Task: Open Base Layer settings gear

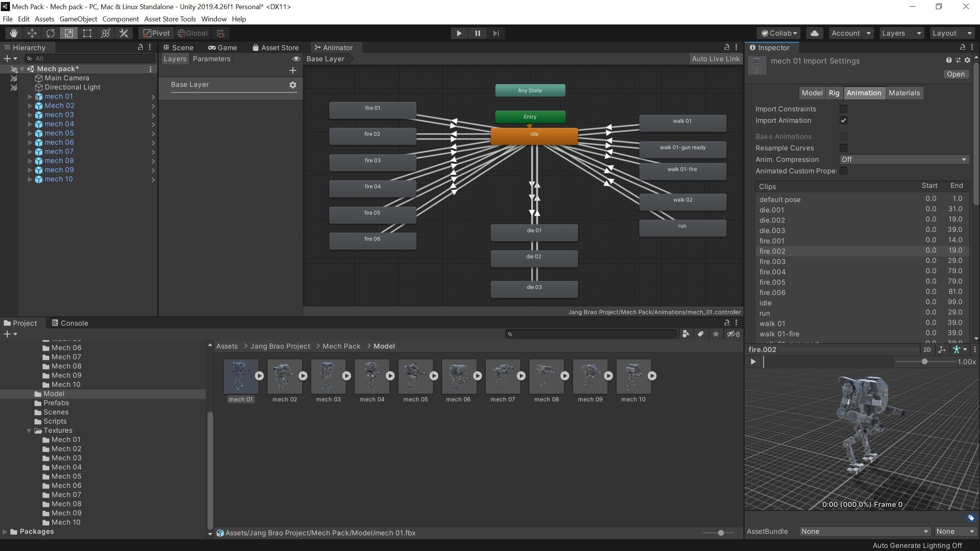Action: 293,85
